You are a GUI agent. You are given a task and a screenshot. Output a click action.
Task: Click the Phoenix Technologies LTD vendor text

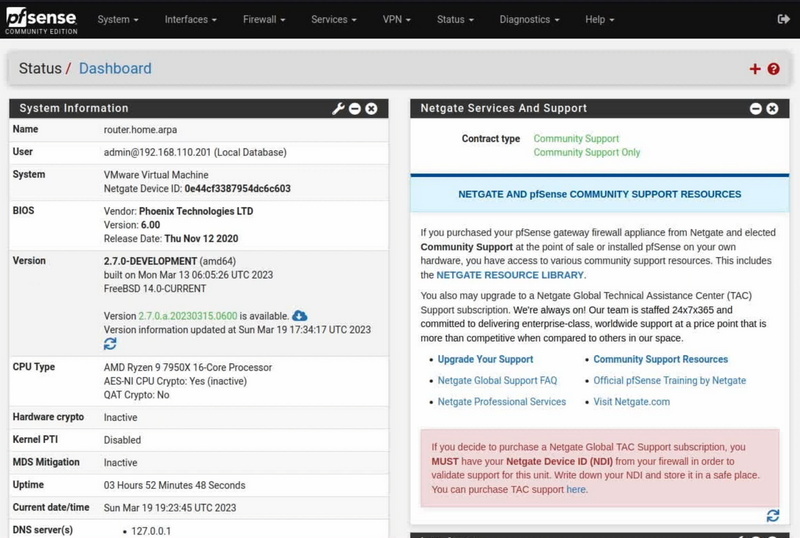(x=196, y=211)
